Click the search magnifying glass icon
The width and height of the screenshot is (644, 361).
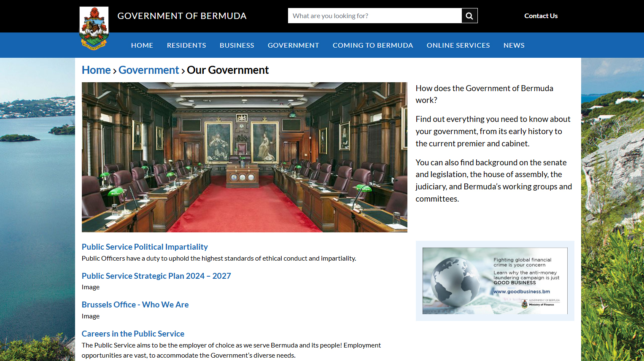point(469,15)
